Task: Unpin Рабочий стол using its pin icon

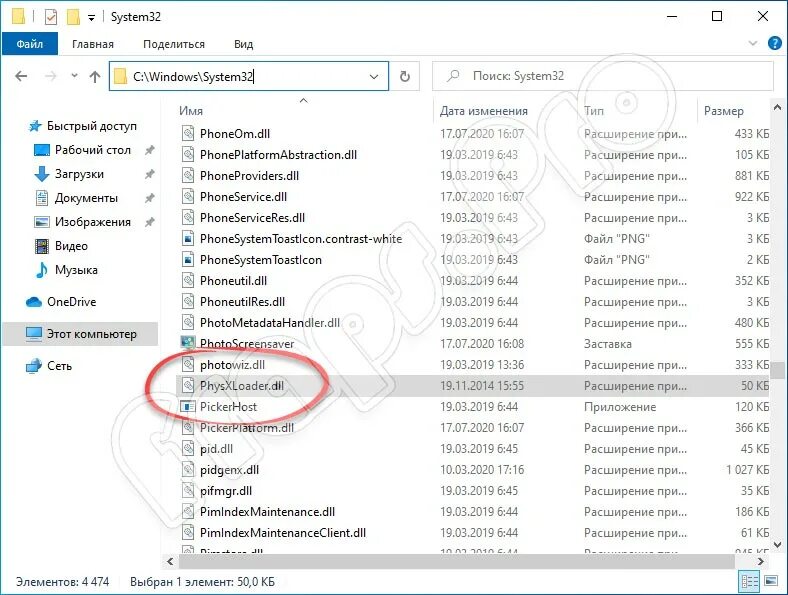Action: click(x=149, y=150)
